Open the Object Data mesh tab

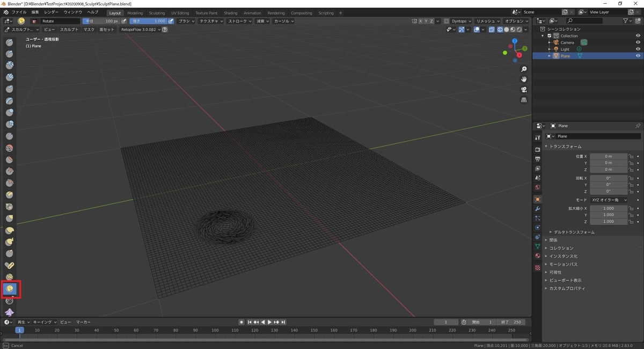pyautogui.click(x=538, y=246)
